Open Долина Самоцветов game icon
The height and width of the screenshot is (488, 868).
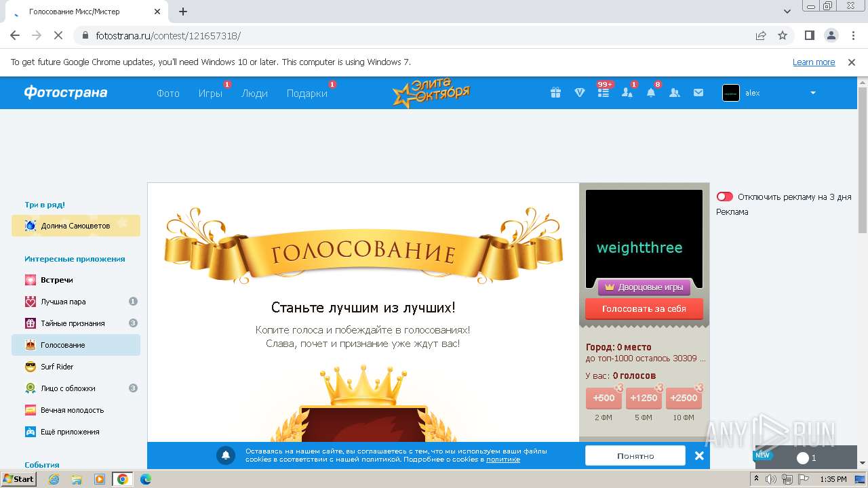[x=31, y=226]
